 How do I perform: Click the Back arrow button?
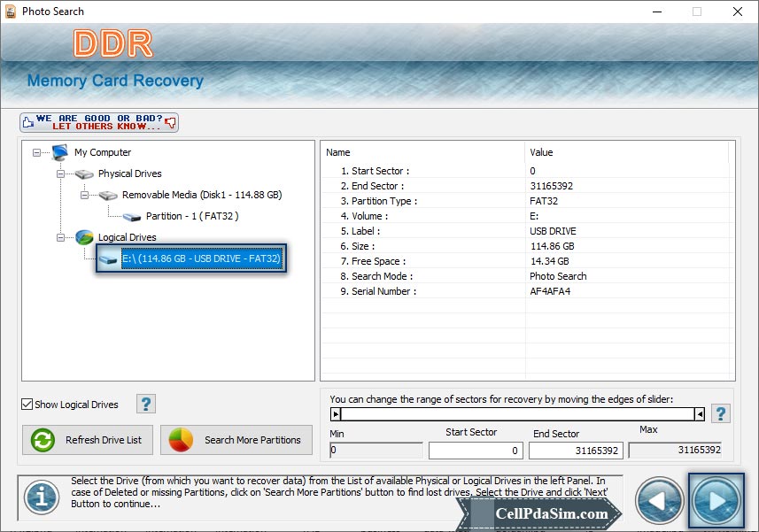pyautogui.click(x=659, y=500)
